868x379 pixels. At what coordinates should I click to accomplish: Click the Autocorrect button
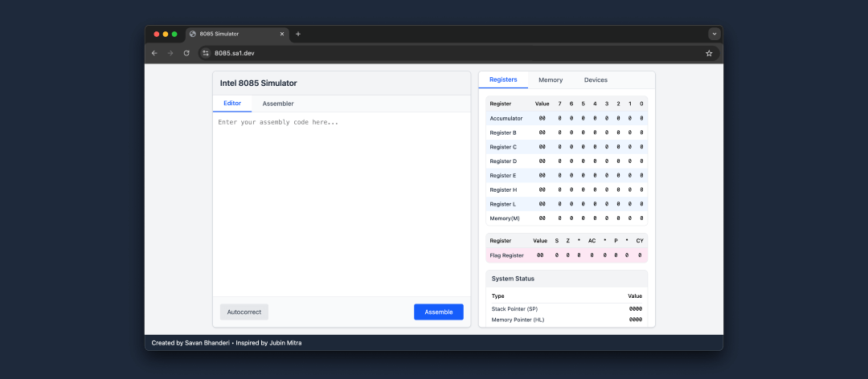244,312
